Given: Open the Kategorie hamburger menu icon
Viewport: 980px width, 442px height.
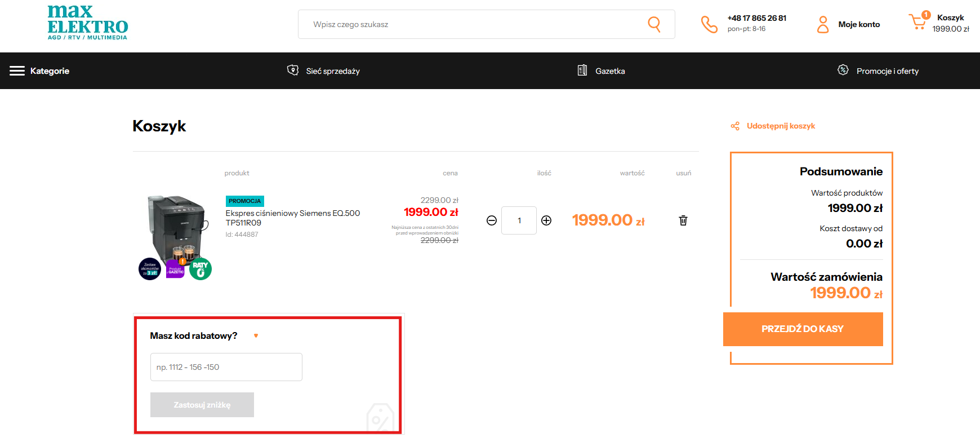Looking at the screenshot, I should pos(17,70).
